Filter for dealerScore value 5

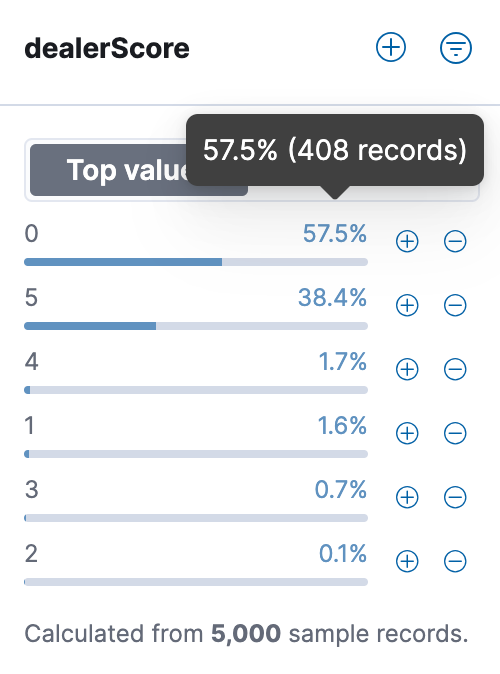(407, 305)
